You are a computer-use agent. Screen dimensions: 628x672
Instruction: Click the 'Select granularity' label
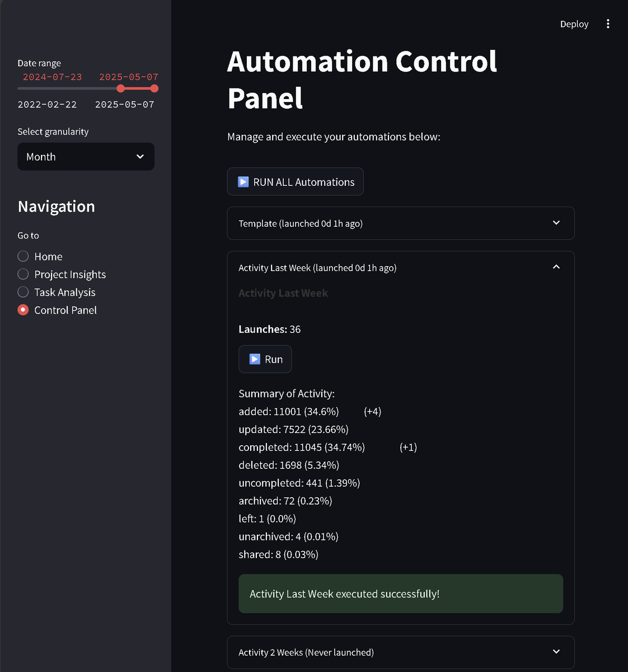[53, 132]
